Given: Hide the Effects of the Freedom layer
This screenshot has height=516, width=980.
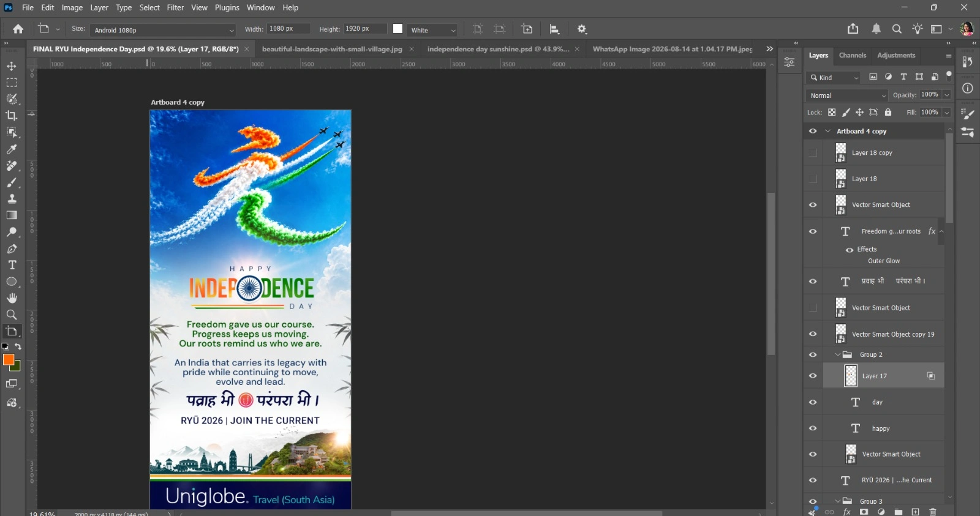Looking at the screenshot, I should point(850,250).
